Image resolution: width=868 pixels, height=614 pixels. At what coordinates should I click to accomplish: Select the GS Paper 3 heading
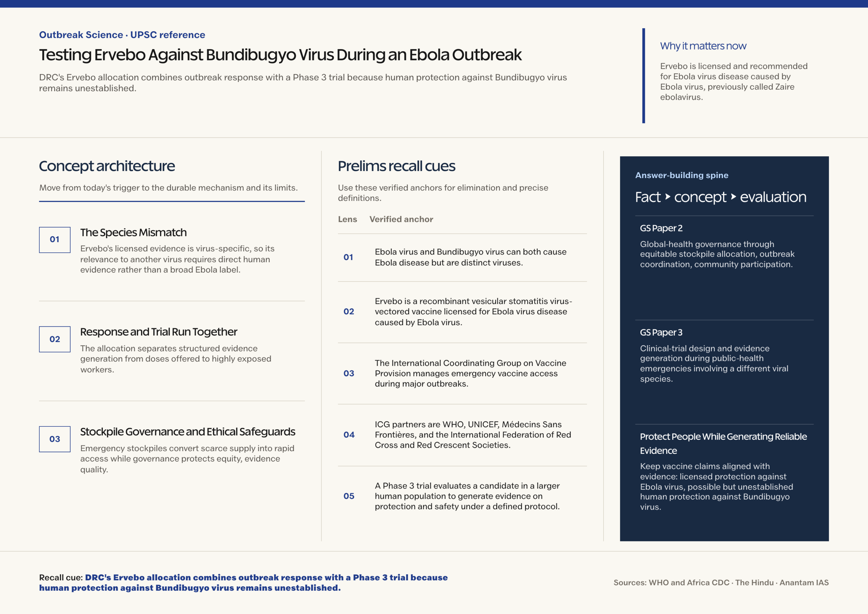tap(661, 332)
